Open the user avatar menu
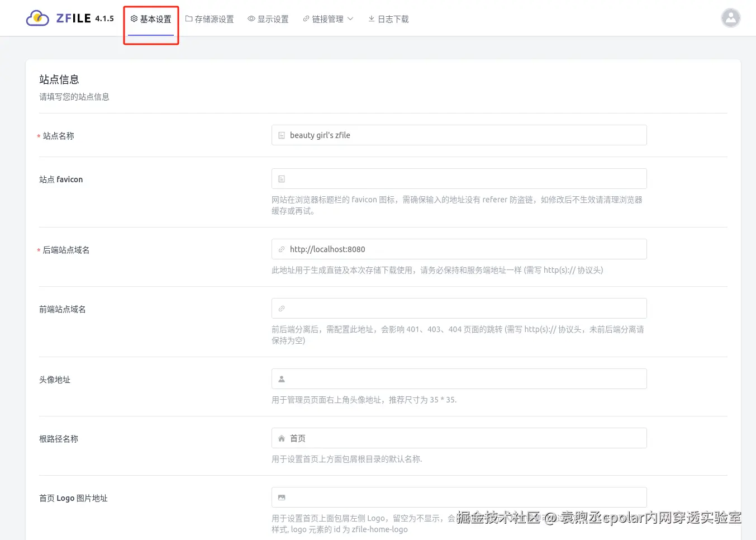 coord(731,18)
